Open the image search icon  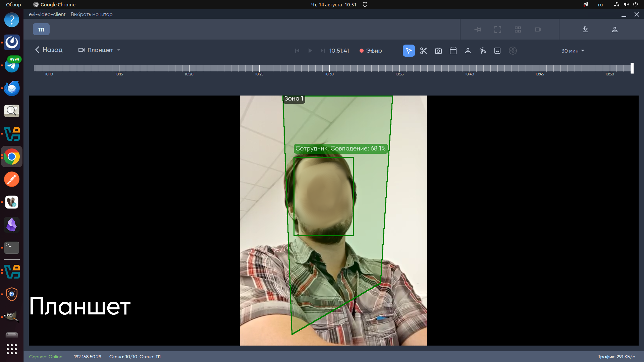pyautogui.click(x=497, y=51)
